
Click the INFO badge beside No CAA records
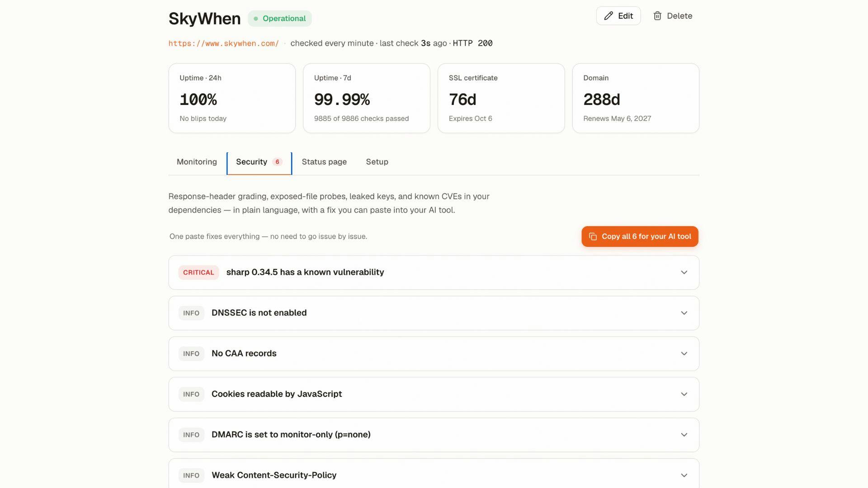coord(191,354)
